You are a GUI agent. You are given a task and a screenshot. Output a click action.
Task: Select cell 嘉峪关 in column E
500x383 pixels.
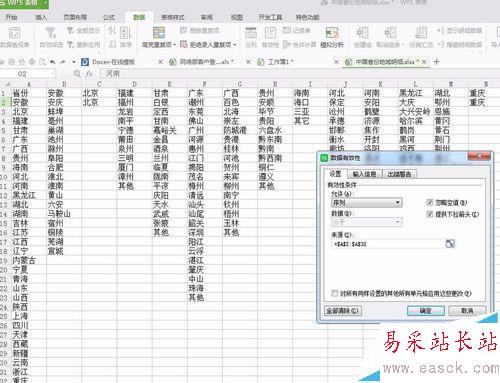[x=170, y=130]
